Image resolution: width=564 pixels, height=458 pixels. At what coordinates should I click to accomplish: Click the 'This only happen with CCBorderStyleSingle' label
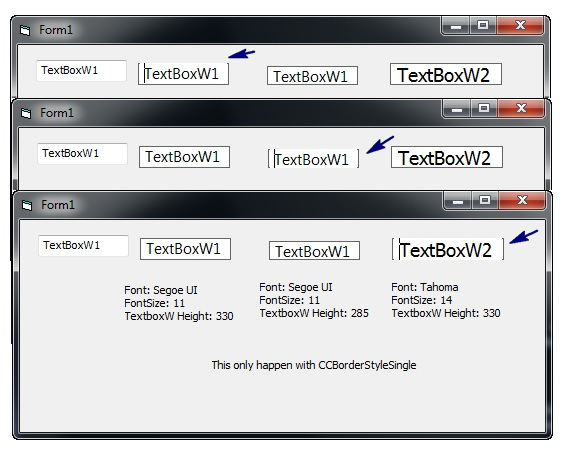[314, 365]
